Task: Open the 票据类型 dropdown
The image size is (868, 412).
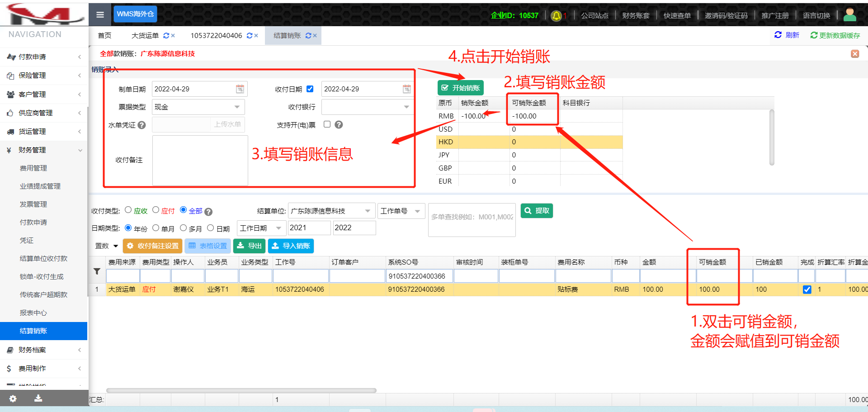Action: (198, 107)
